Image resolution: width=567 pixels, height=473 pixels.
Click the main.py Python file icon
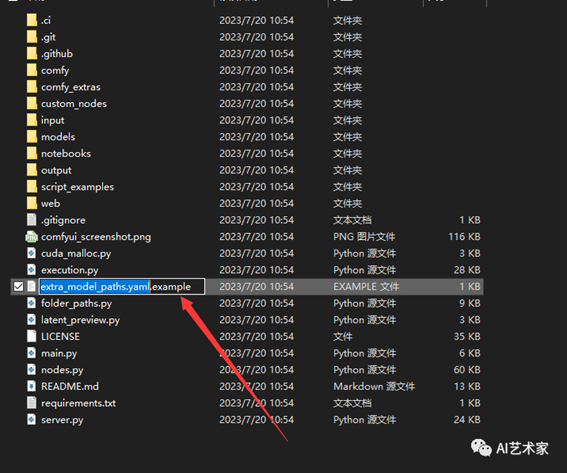click(31, 353)
